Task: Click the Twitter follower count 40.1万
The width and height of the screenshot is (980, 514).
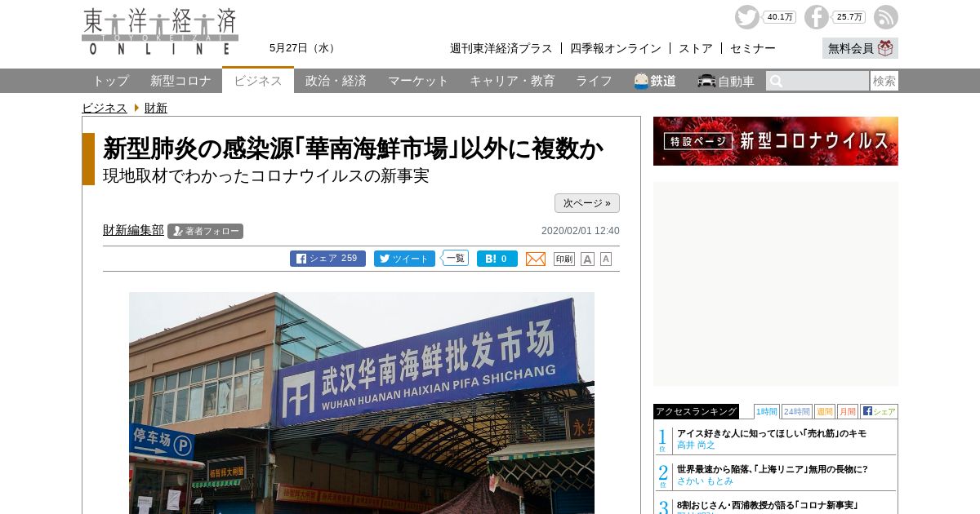Action: coord(780,17)
